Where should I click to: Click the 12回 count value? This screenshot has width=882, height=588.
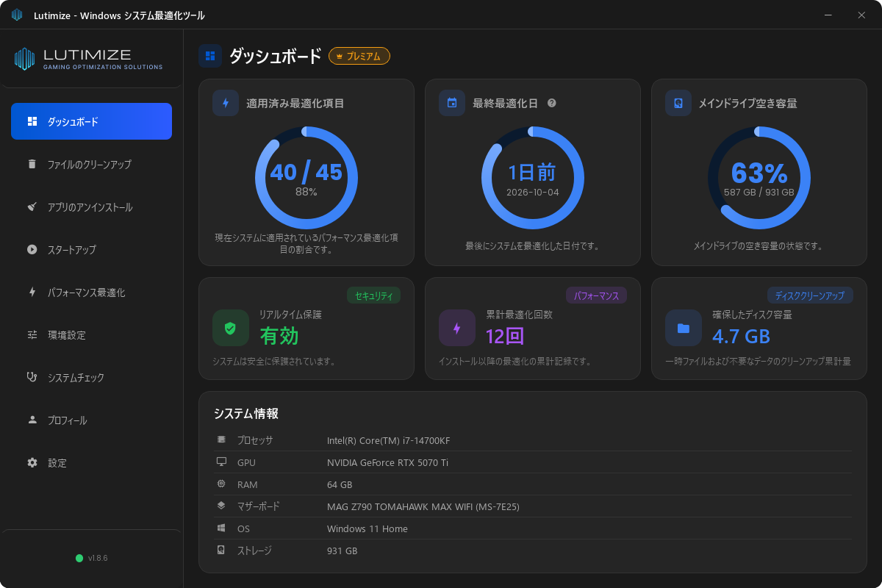[505, 337]
